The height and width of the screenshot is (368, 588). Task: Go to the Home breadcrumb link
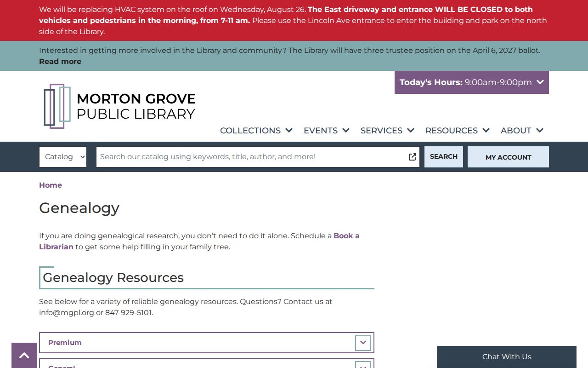pos(51,185)
